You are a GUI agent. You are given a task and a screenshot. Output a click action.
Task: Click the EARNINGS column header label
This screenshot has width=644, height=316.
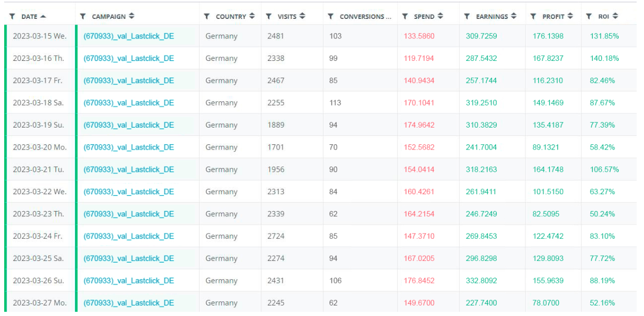[x=492, y=17]
